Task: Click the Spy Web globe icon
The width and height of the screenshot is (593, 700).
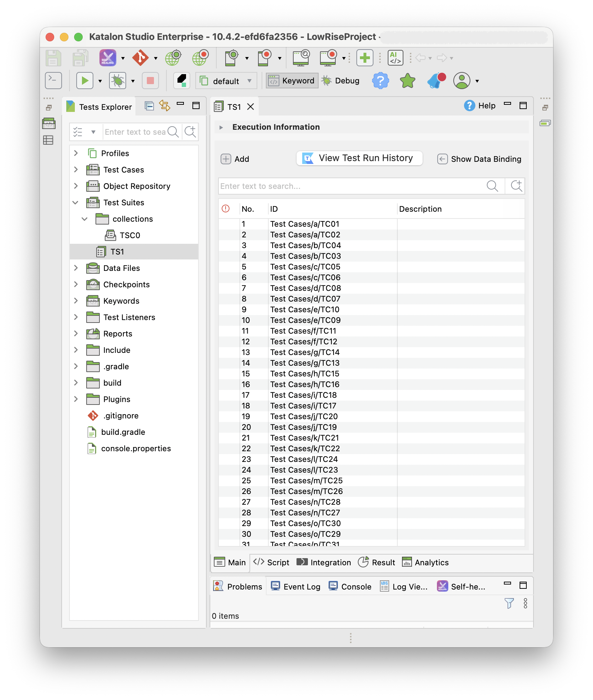Action: tap(173, 58)
